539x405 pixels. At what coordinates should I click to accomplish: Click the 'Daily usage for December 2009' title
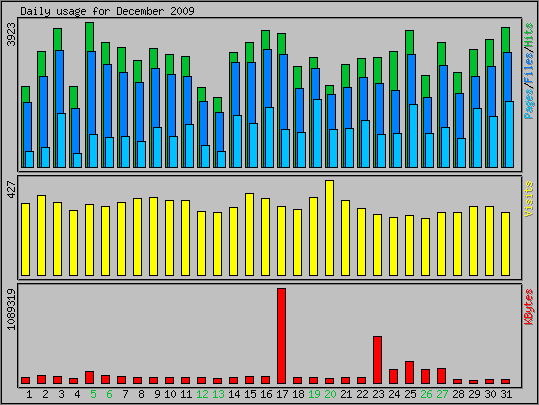pyautogui.click(x=107, y=11)
